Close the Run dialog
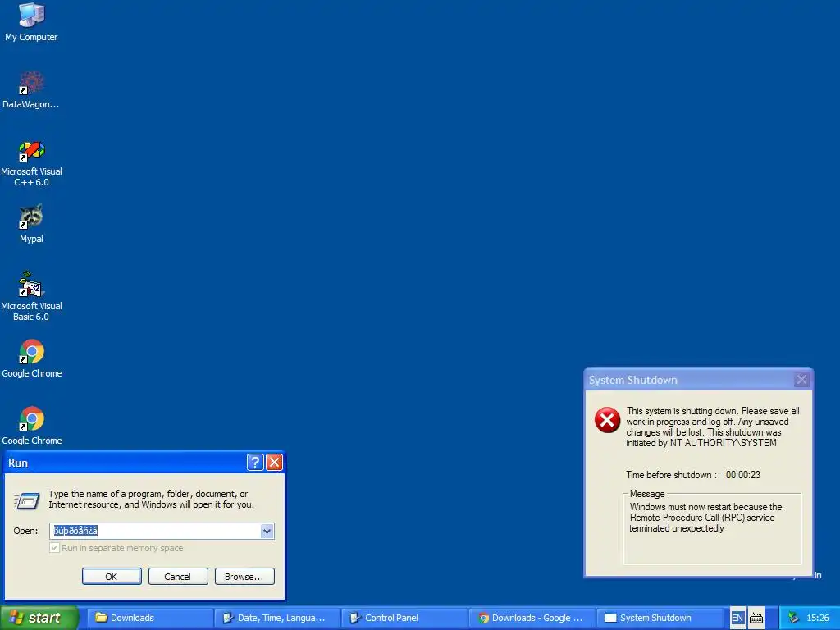This screenshot has height=630, width=840. [x=274, y=462]
